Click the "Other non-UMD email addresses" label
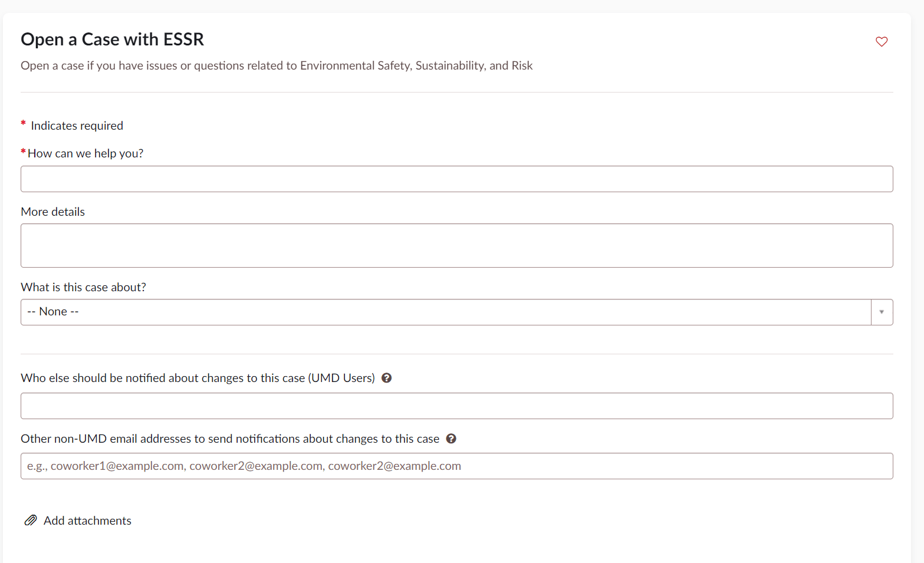The height and width of the screenshot is (563, 924). 230,439
